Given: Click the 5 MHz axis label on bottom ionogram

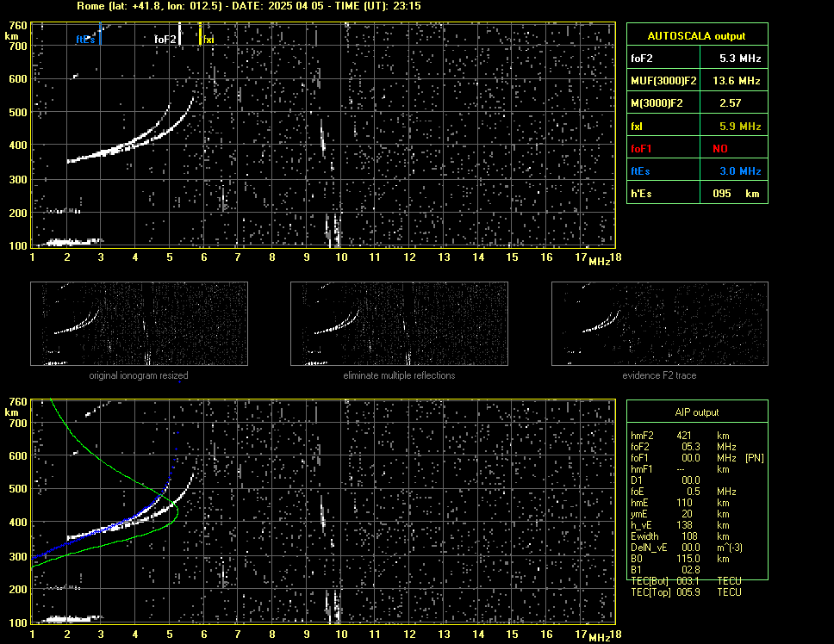Looking at the screenshot, I should click(x=170, y=634).
